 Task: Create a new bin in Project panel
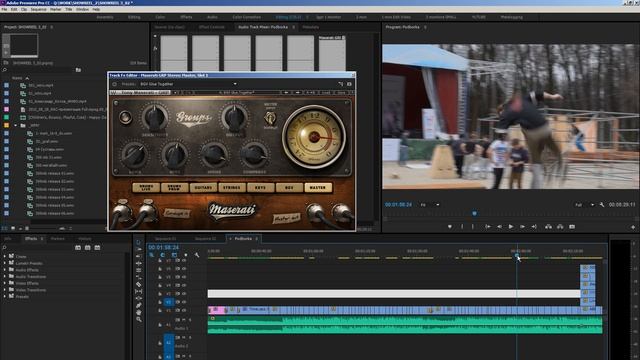pyautogui.click(x=78, y=70)
